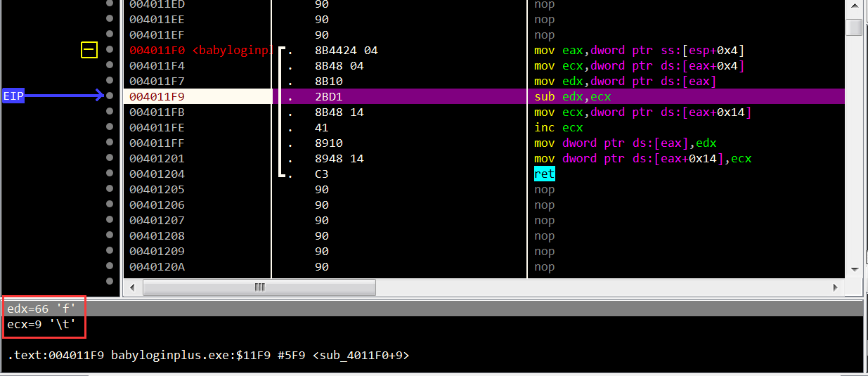Select instruction mov dword ptr ds:[eax+0x14],ecx
Screen dimensions: 868x376
(642, 159)
